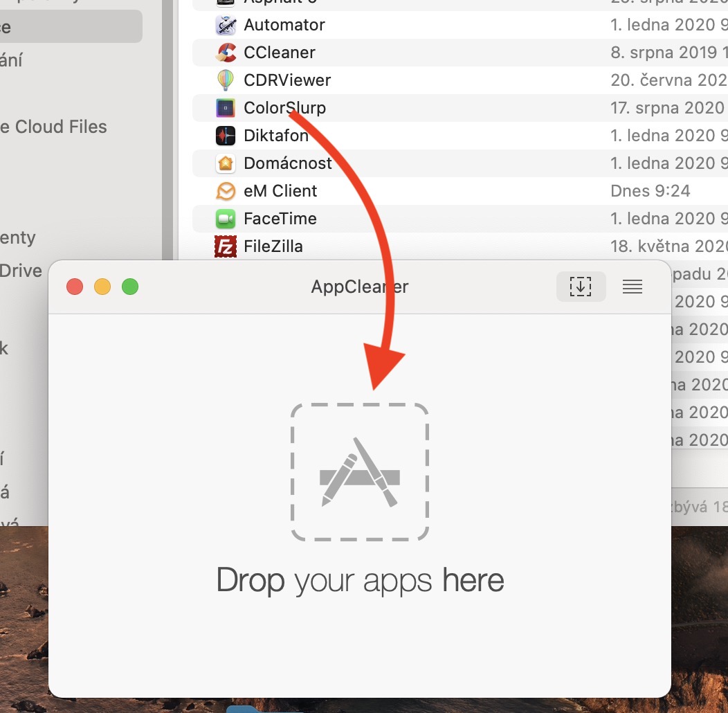Select the CCleaner app icon in Finder
The image size is (728, 713).
[226, 53]
